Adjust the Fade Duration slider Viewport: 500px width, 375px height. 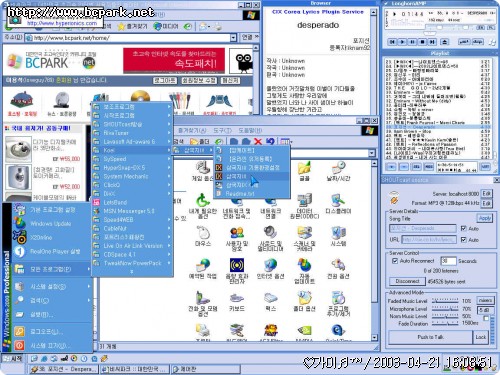pyautogui.click(x=445, y=323)
